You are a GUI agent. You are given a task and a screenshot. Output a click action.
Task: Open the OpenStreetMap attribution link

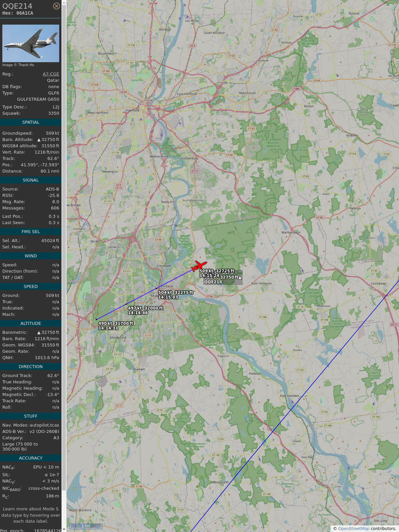click(354, 529)
